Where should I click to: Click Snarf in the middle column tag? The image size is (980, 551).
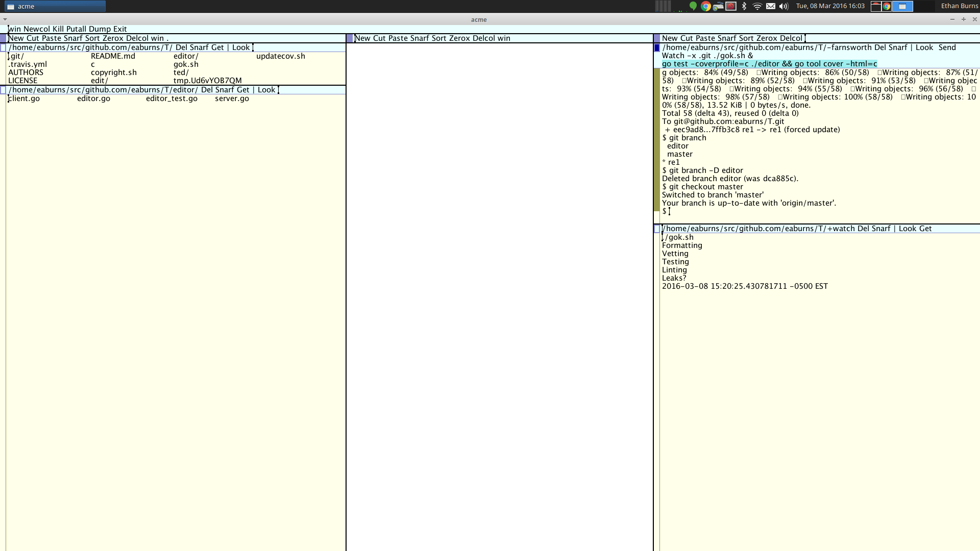[420, 38]
